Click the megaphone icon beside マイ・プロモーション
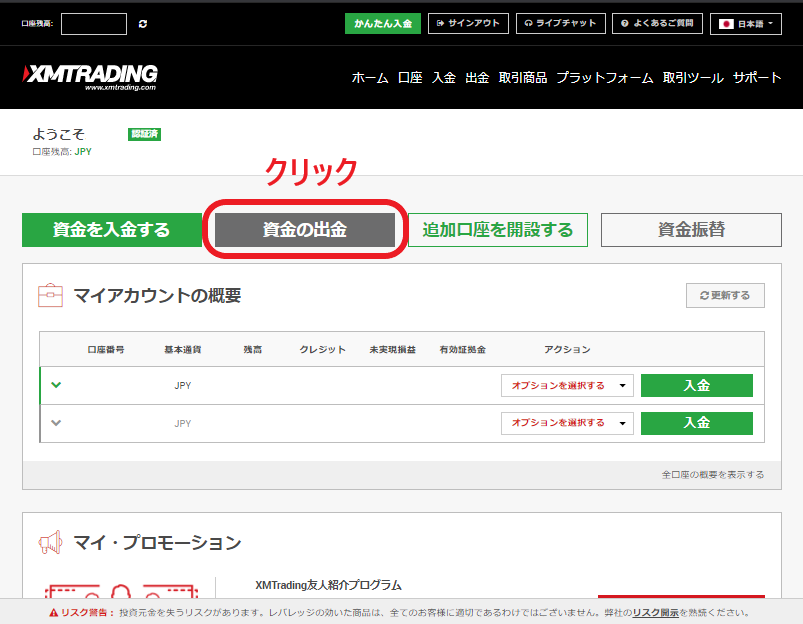Image resolution: width=803 pixels, height=624 pixels. click(x=50, y=542)
